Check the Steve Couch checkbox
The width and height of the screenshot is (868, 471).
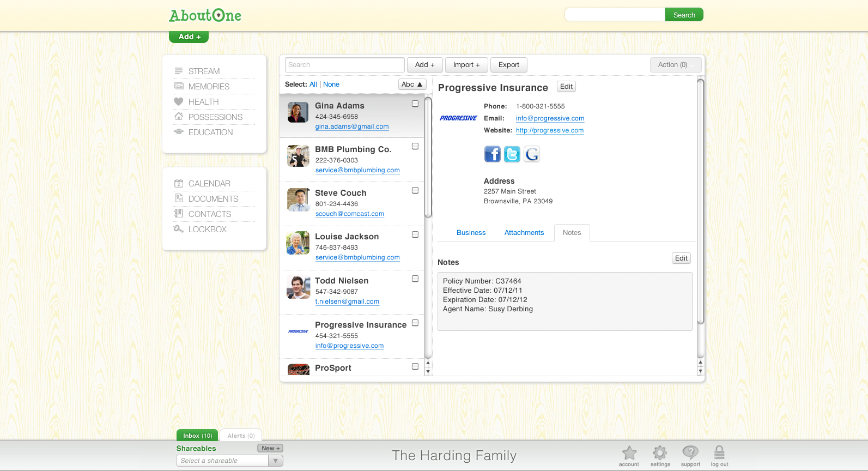click(x=415, y=190)
